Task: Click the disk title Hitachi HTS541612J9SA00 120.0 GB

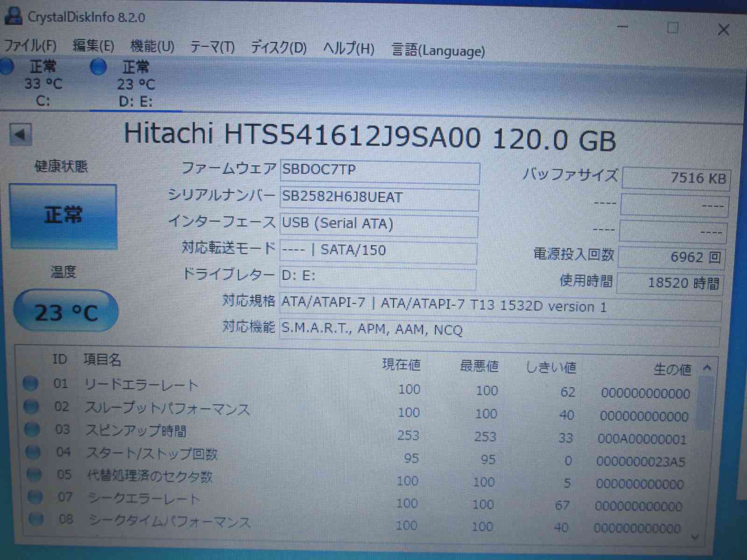Action: point(370,137)
